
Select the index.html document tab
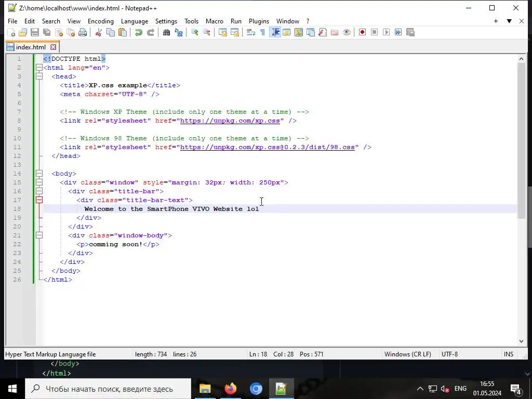point(31,47)
